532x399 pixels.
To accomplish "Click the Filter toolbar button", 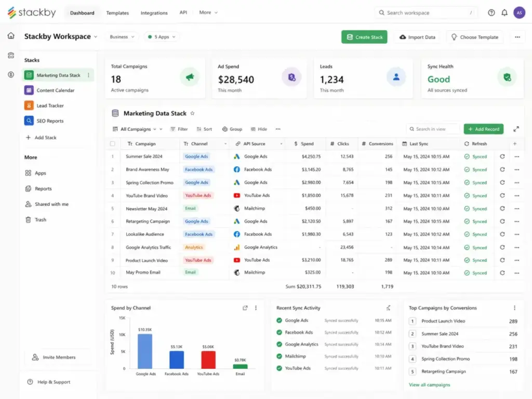I will pos(179,129).
